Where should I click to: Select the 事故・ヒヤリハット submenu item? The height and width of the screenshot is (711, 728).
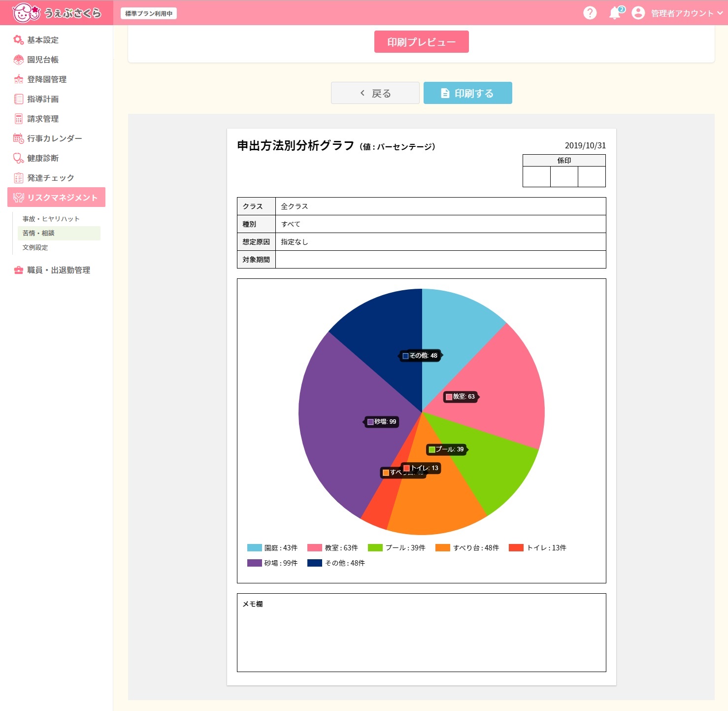click(x=51, y=219)
